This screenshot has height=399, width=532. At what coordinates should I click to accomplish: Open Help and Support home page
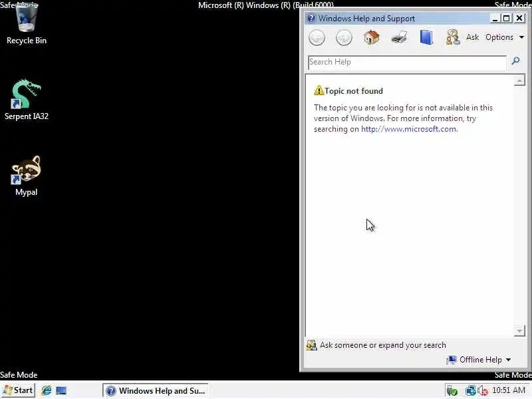[372, 37]
